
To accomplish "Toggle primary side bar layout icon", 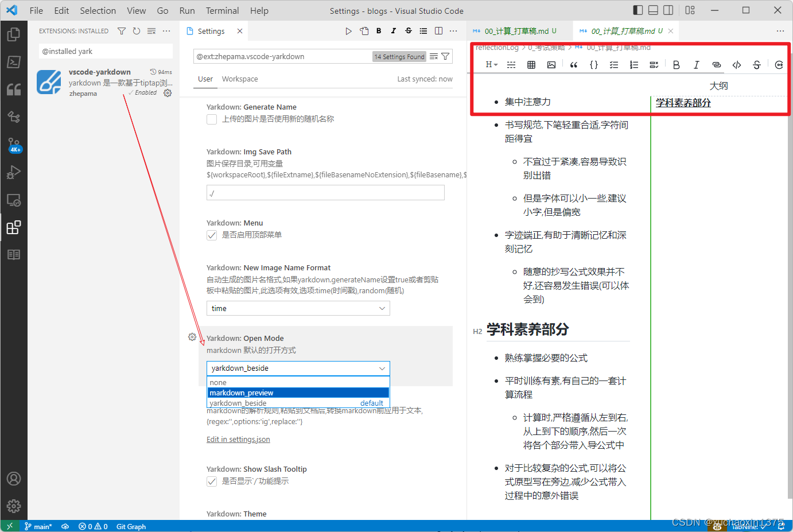I will point(638,10).
